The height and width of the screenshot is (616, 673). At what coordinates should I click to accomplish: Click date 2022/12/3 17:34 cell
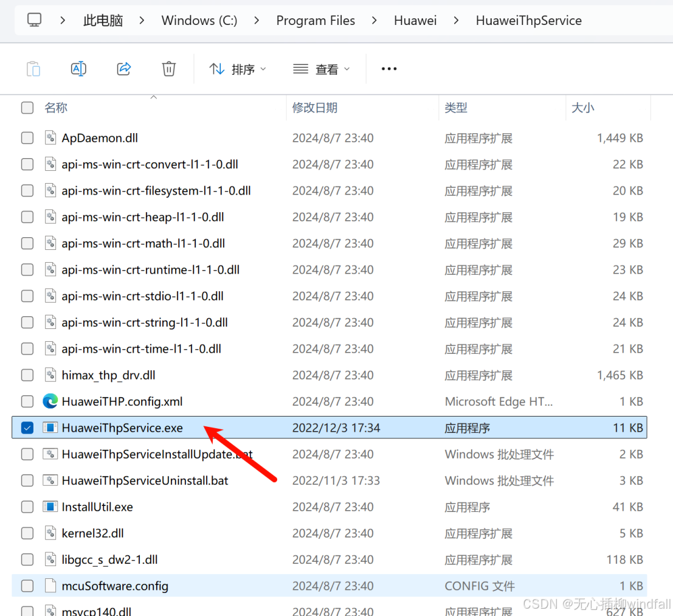[x=336, y=428]
